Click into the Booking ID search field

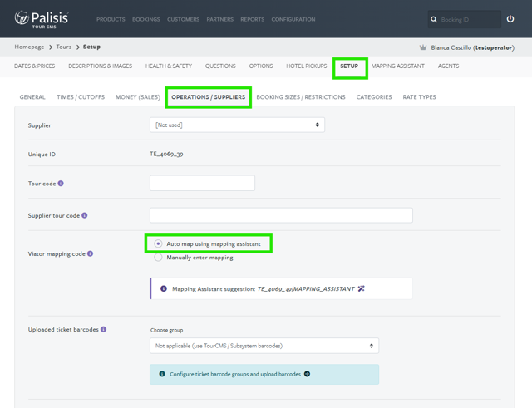click(x=470, y=19)
